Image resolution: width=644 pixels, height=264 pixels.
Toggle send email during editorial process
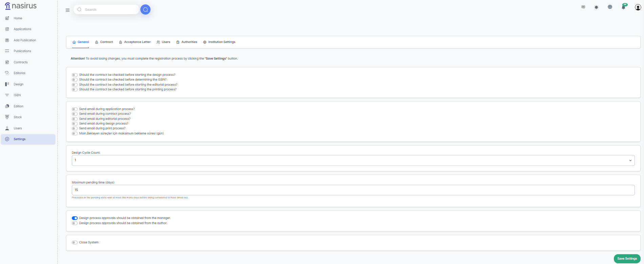[75, 119]
